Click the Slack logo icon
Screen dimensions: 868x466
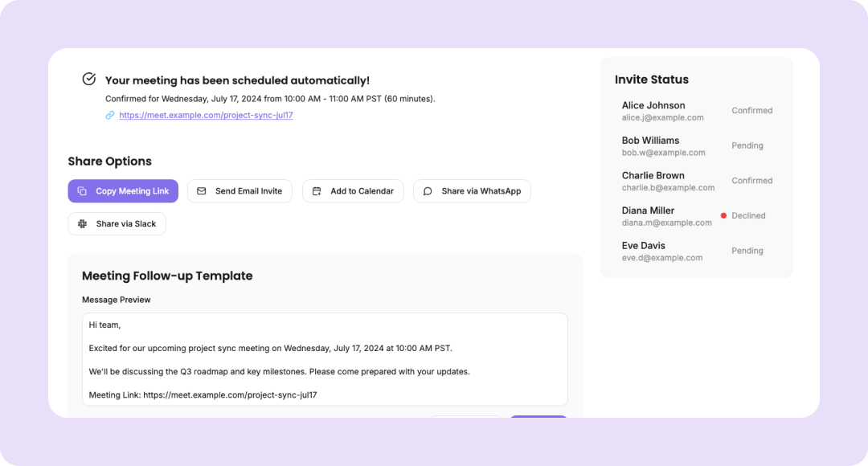pos(82,224)
